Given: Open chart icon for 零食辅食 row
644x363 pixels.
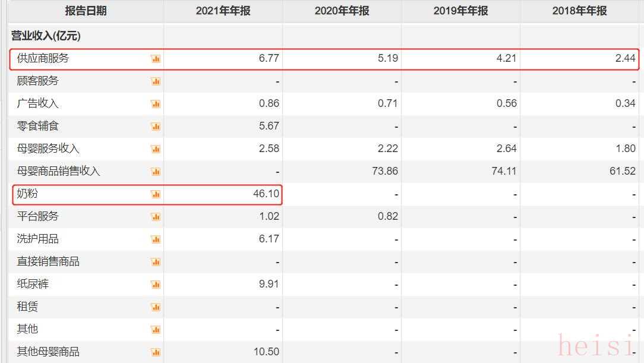Looking at the screenshot, I should 156,127.
